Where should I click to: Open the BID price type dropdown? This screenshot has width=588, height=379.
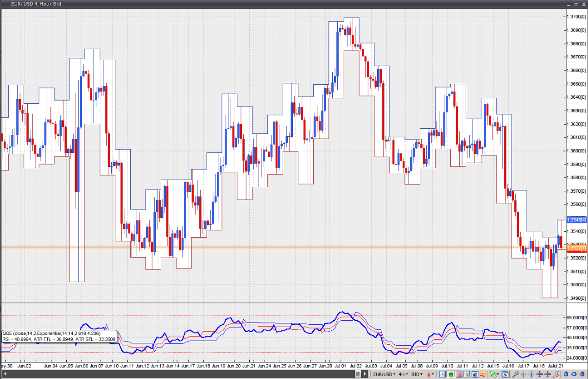[417, 374]
